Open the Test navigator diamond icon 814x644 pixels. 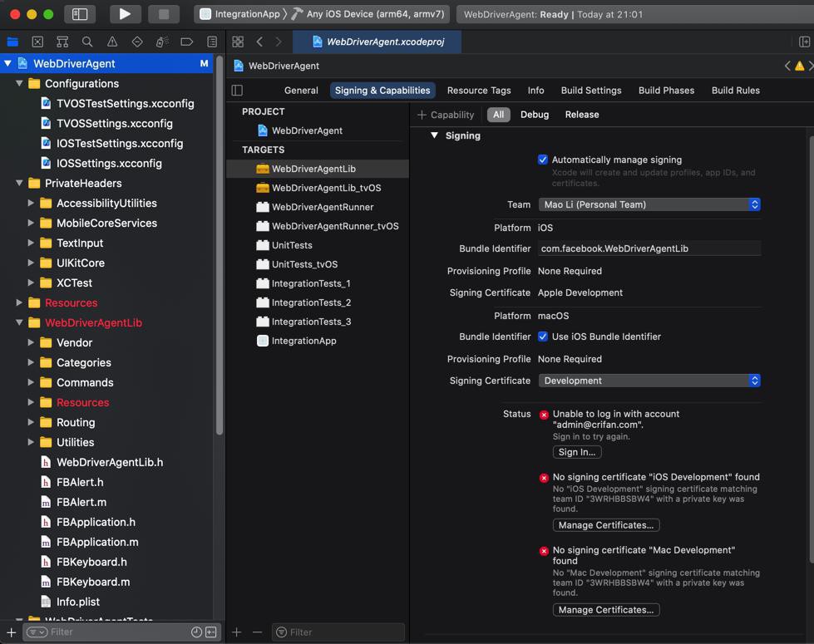click(x=137, y=42)
